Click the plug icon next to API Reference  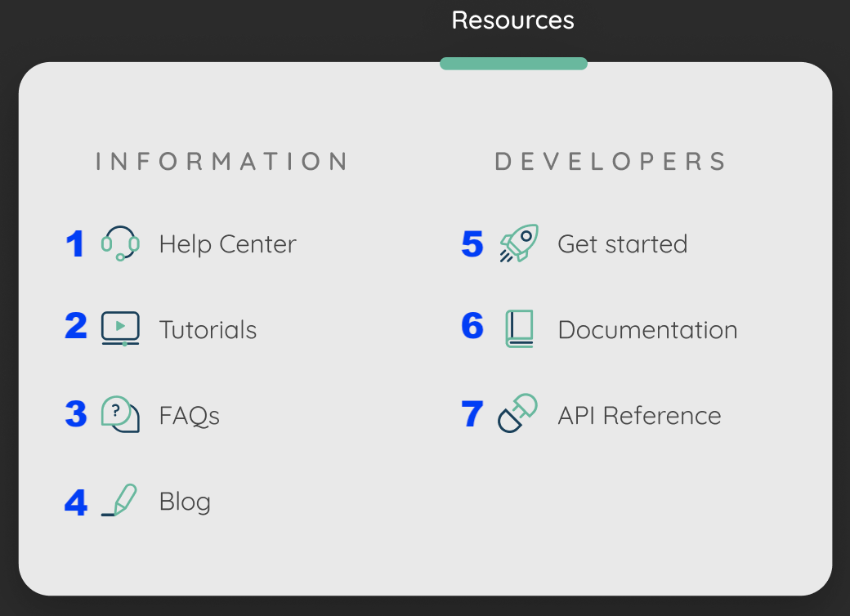[x=516, y=414]
